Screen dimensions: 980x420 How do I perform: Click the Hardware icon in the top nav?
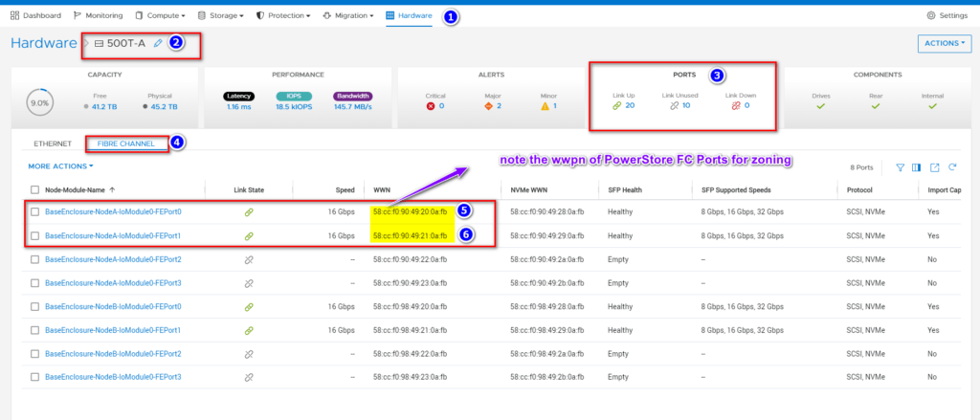click(x=390, y=15)
